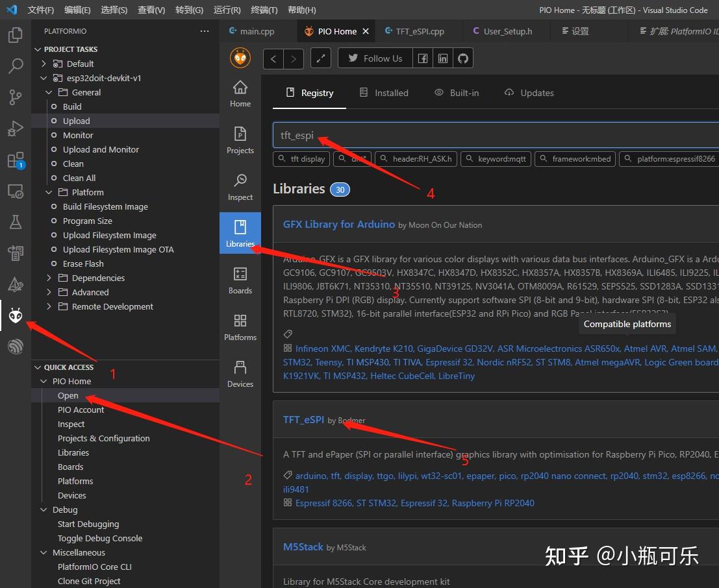Run the Upload task
719x588 pixels.
[125, 121]
